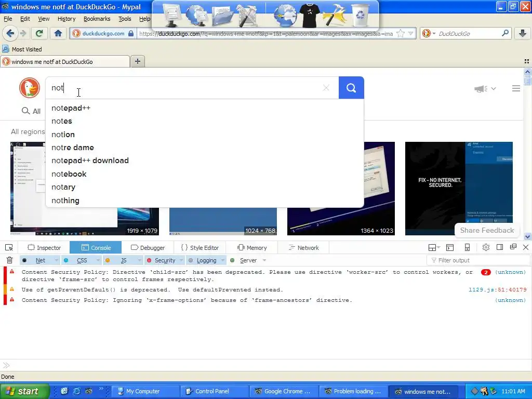
Task: Open devtools in separate window icon
Action: (x=513, y=247)
